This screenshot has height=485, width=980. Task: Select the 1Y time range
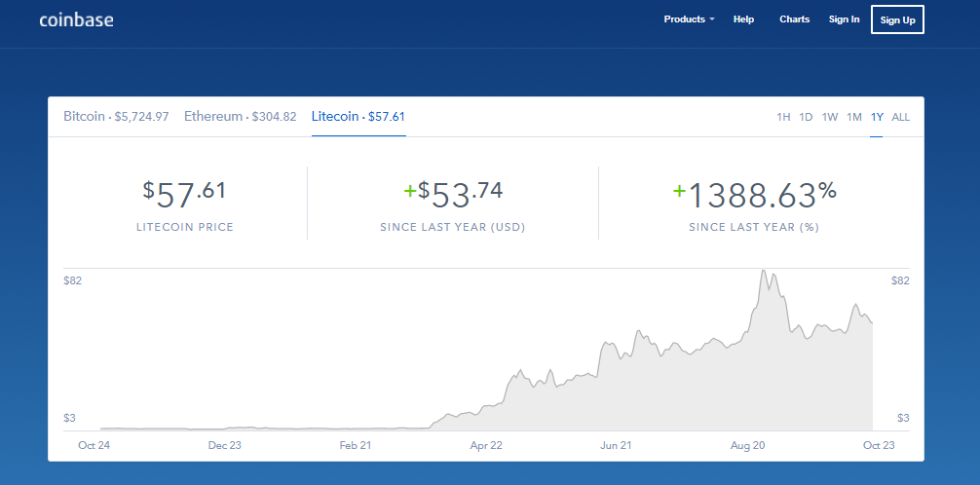click(877, 118)
